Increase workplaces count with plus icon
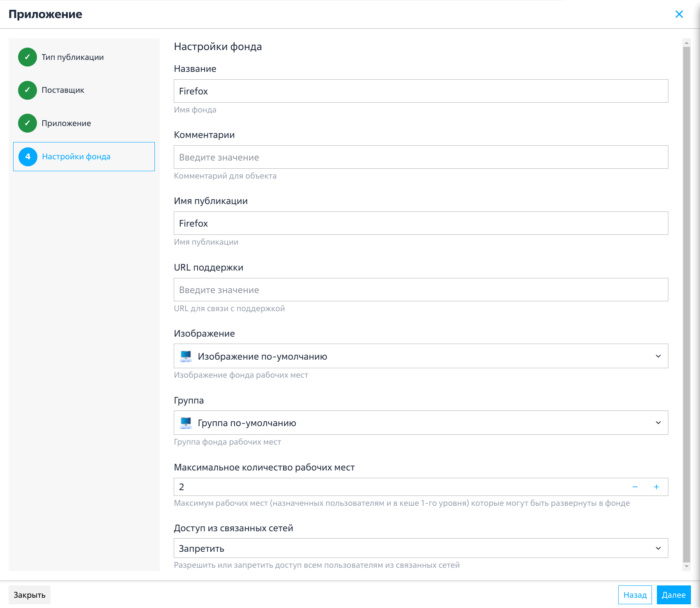The image size is (700, 608). [x=656, y=487]
